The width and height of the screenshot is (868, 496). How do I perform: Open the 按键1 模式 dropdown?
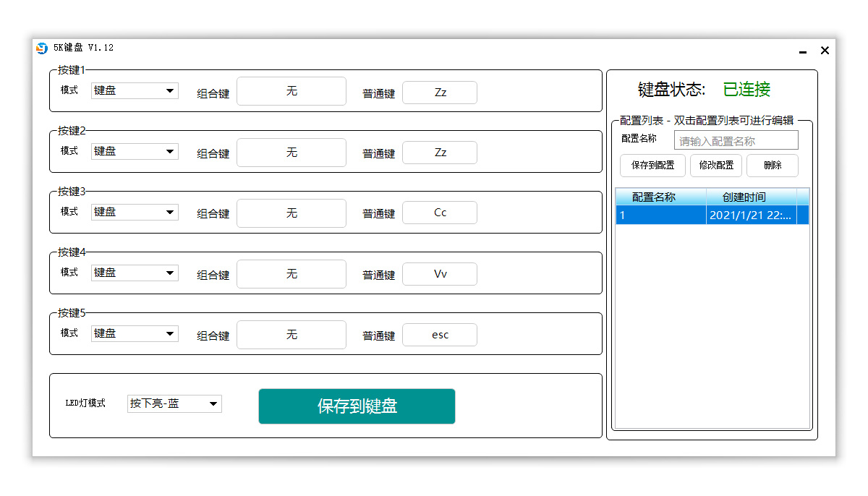[x=134, y=90]
